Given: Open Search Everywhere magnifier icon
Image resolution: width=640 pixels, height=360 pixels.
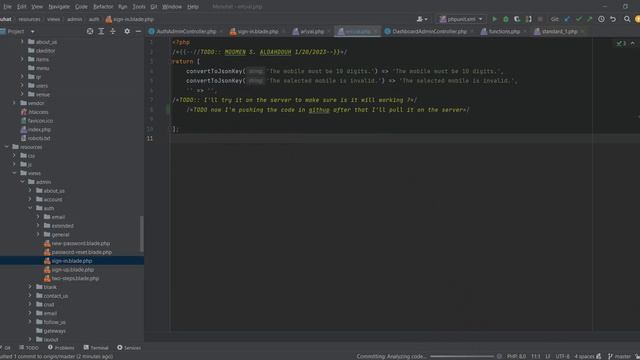Looking at the screenshot, I should 627,19.
